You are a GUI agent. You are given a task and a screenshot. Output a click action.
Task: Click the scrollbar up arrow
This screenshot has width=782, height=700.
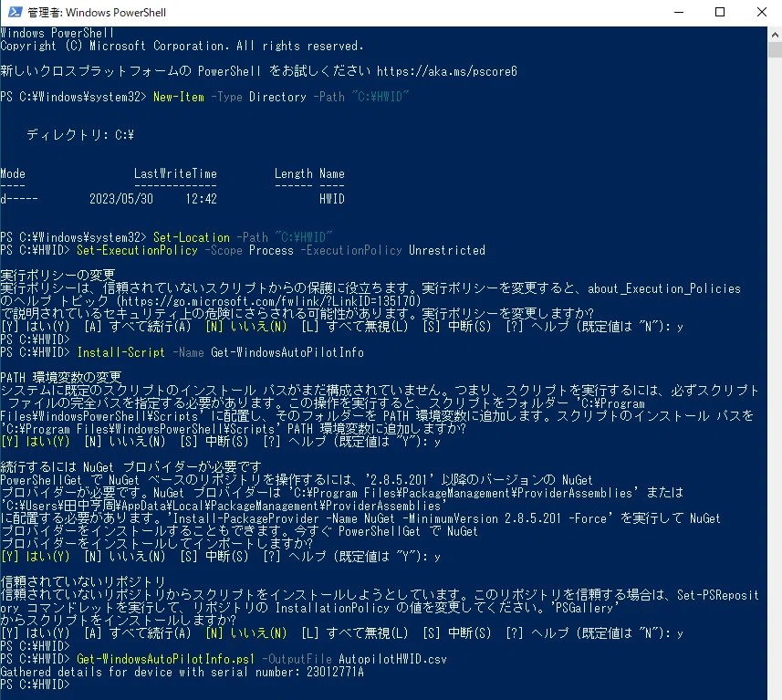pyautogui.click(x=775, y=35)
